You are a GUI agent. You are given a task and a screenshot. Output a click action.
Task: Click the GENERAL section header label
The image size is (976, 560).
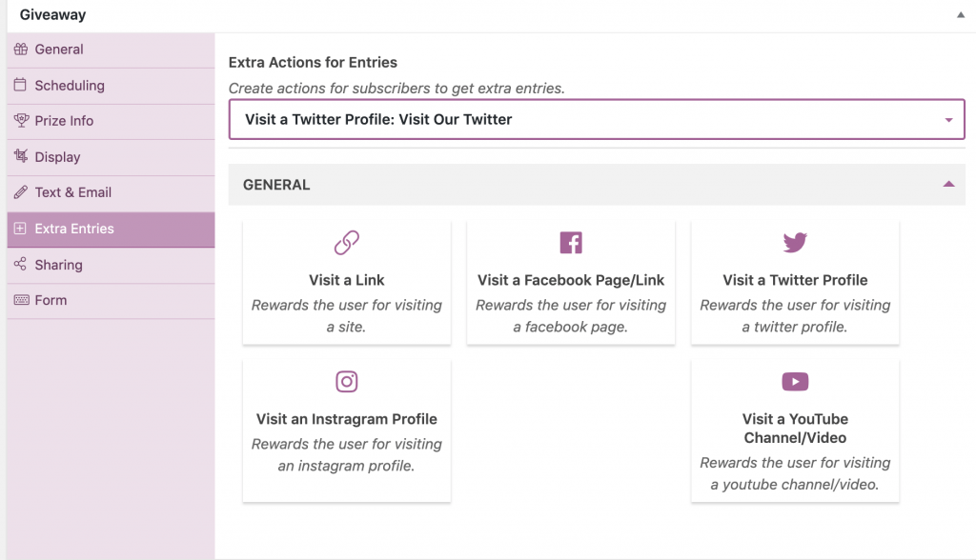click(x=276, y=185)
